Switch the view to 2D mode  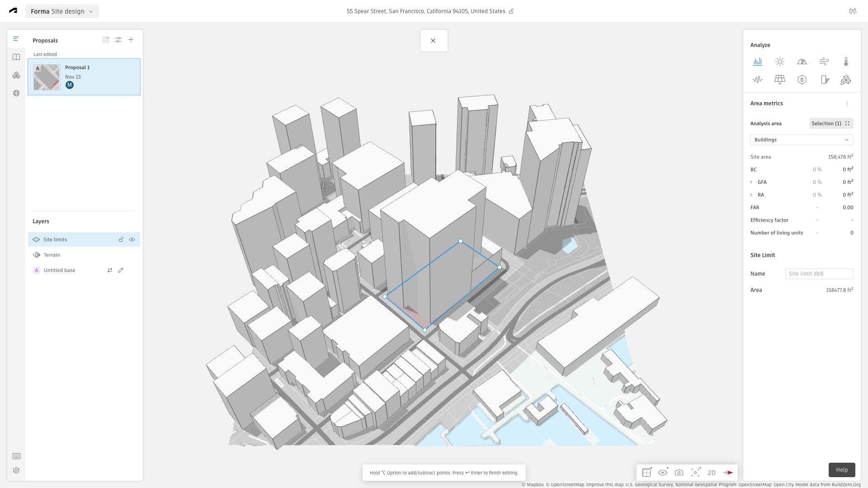pyautogui.click(x=711, y=473)
